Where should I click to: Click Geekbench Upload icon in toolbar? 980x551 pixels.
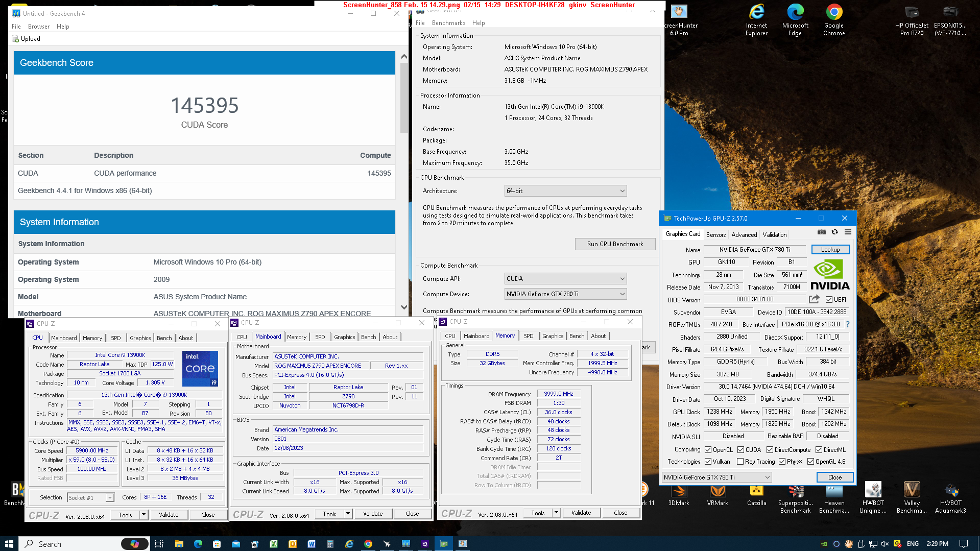(x=15, y=39)
